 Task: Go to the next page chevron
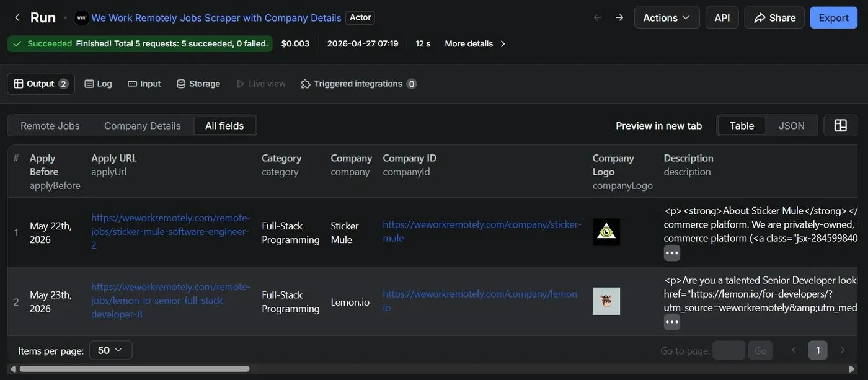(x=842, y=350)
